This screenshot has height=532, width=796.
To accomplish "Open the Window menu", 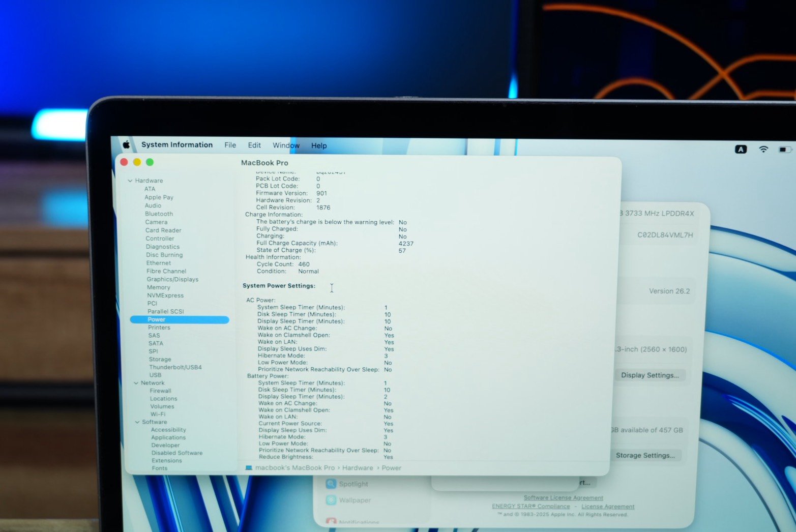I will (286, 145).
